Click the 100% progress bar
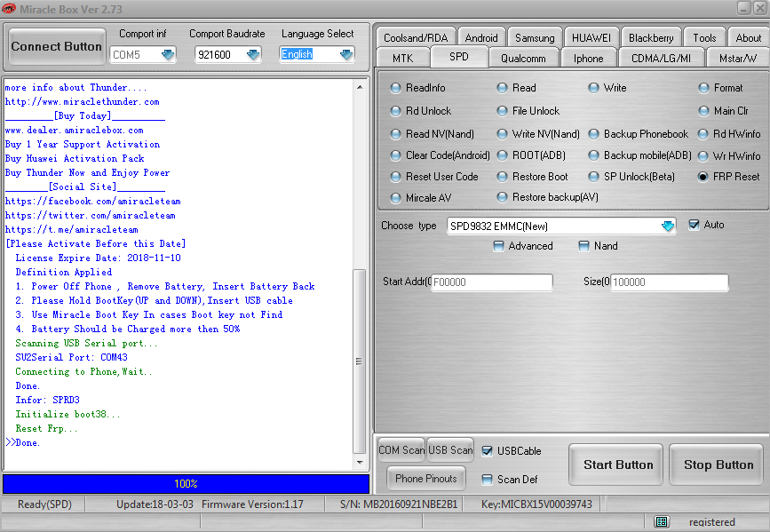This screenshot has height=532, width=770. (187, 484)
